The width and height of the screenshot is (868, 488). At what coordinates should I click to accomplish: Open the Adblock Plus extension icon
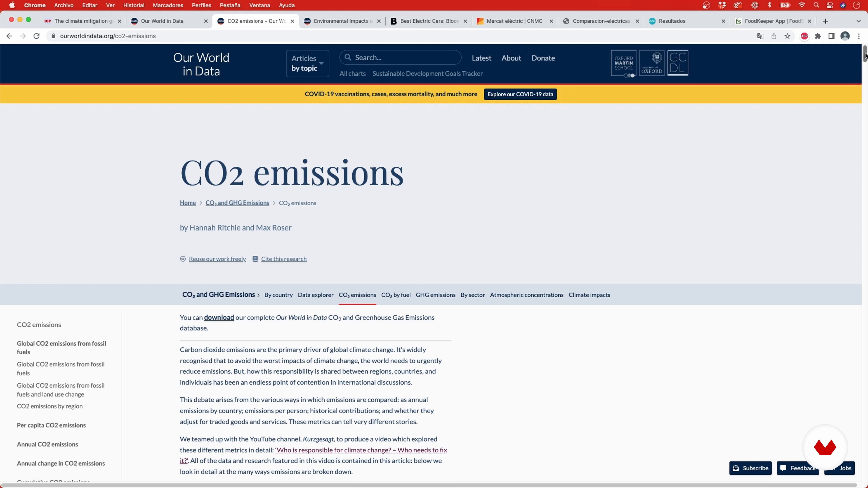804,36
